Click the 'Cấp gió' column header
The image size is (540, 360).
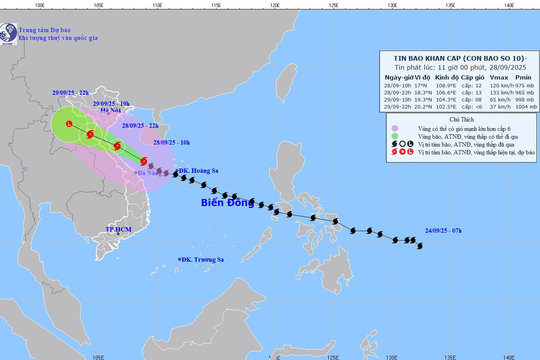pos(472,78)
